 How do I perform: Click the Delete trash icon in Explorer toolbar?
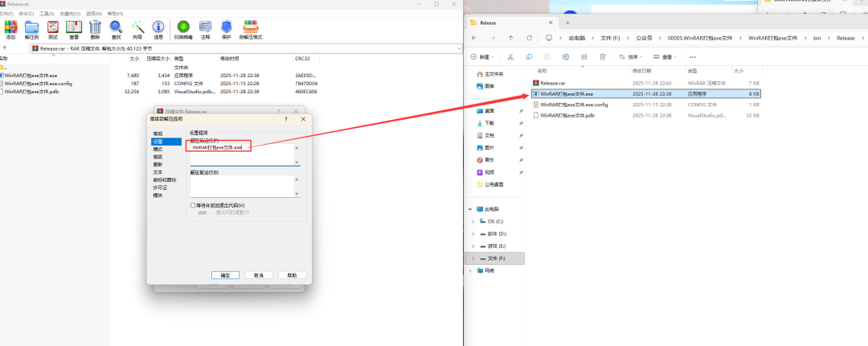coord(603,56)
